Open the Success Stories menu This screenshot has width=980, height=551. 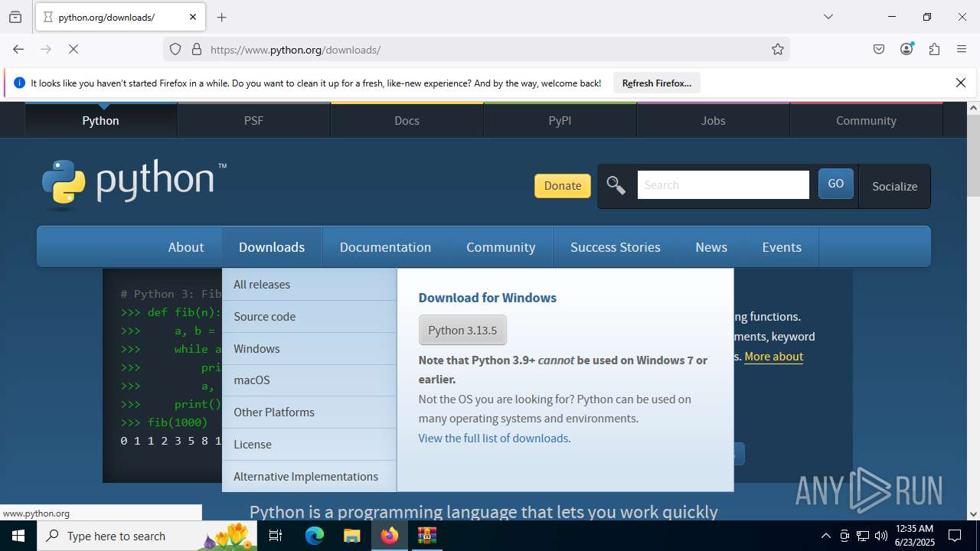point(616,247)
